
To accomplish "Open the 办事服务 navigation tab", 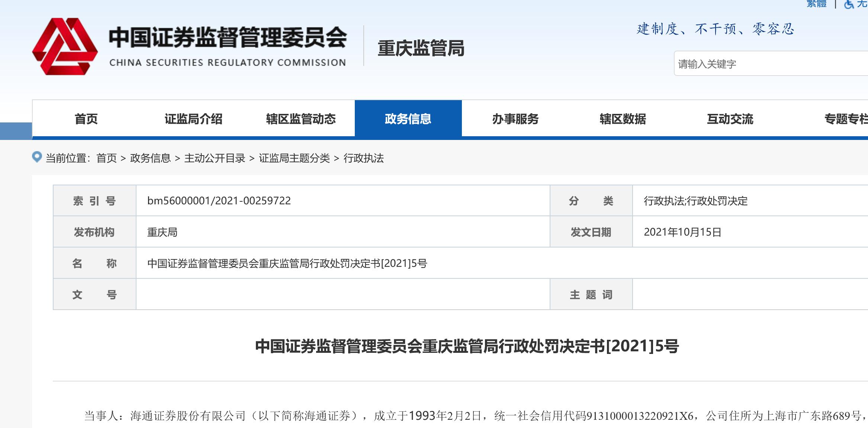I will [x=515, y=119].
